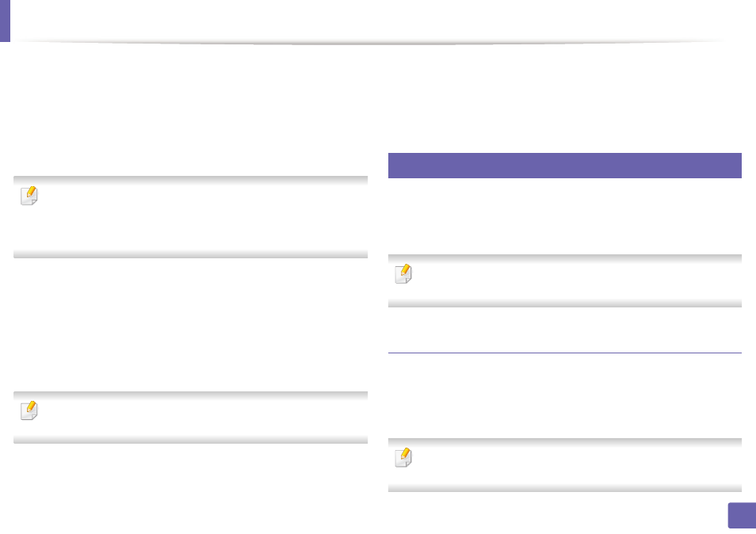Viewport: 756px width, 534px height.
Task: Click the gray top border of the note box below the banner
Action: 564,259
